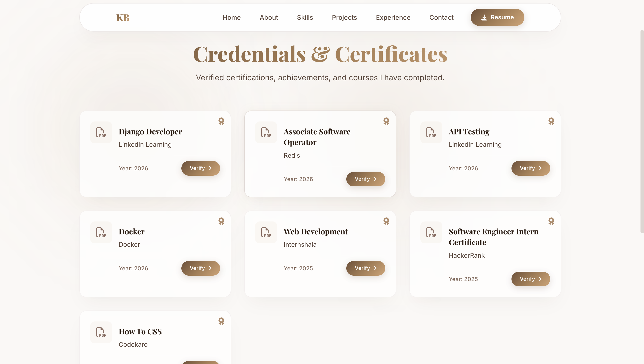Go to Home in navigation bar

click(232, 18)
